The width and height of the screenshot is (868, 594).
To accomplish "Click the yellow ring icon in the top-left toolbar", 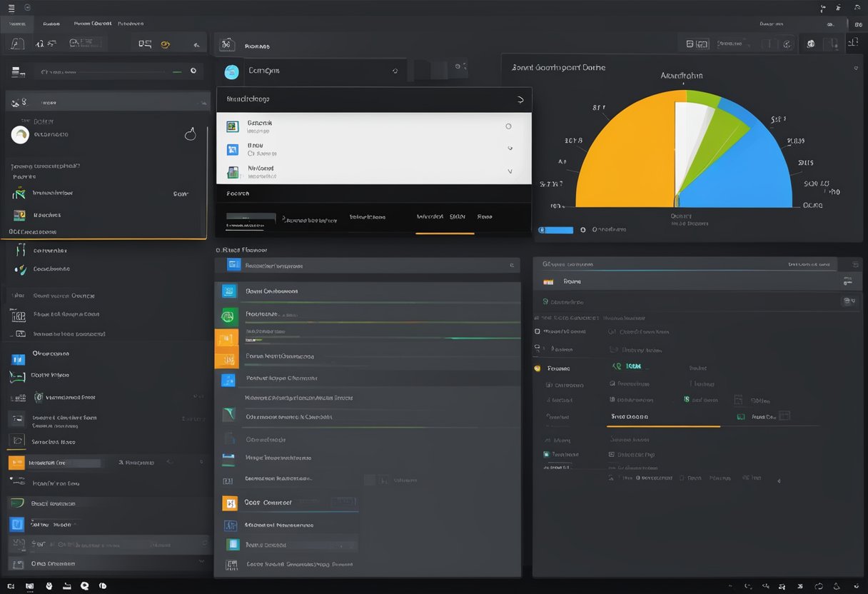I will 166,44.
